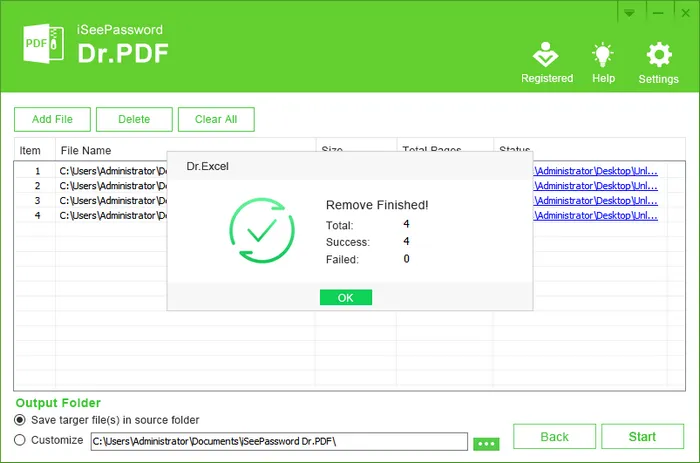Open row 3 output path link

click(596, 201)
